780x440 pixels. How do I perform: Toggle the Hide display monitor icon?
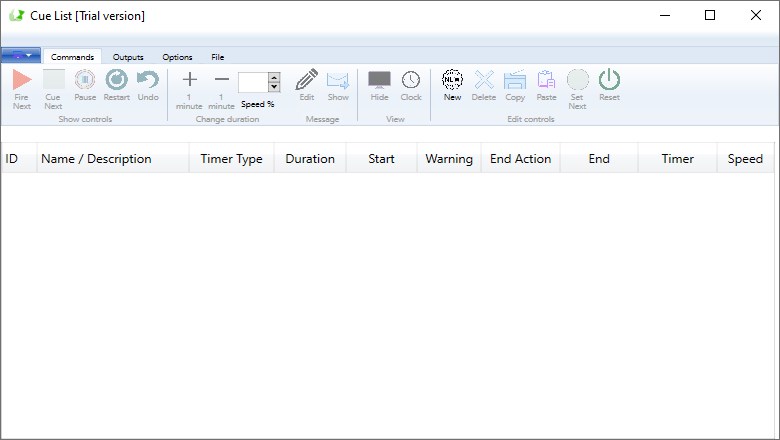click(379, 80)
